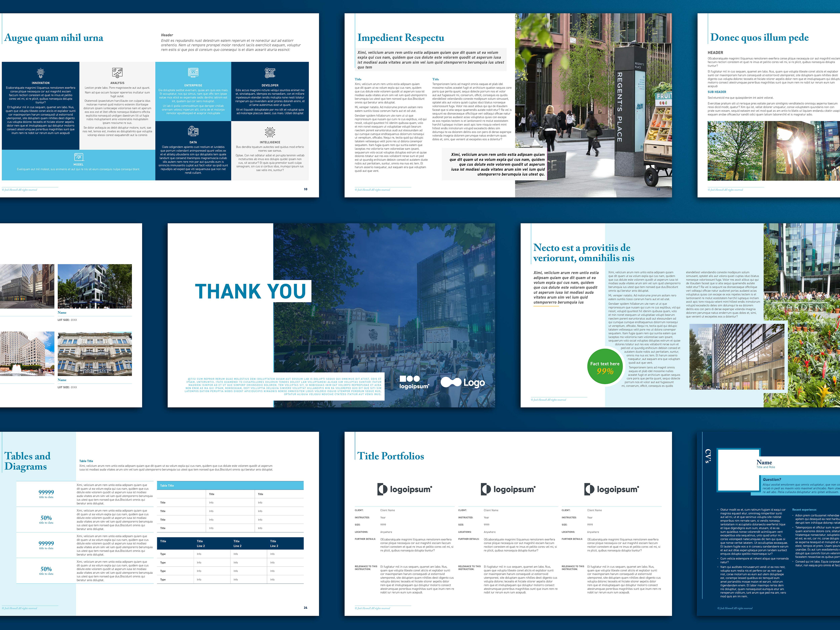Click the Analysis chart dashboard icon

pyautogui.click(x=117, y=73)
